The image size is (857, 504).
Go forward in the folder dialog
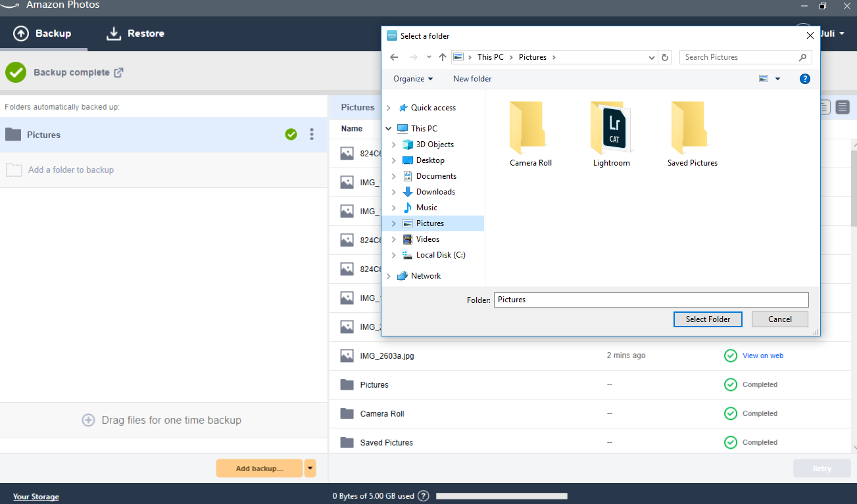(x=414, y=57)
